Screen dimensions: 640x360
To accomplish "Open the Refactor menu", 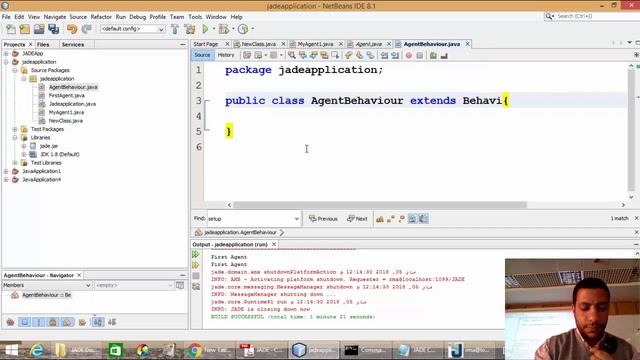I will point(101,17).
